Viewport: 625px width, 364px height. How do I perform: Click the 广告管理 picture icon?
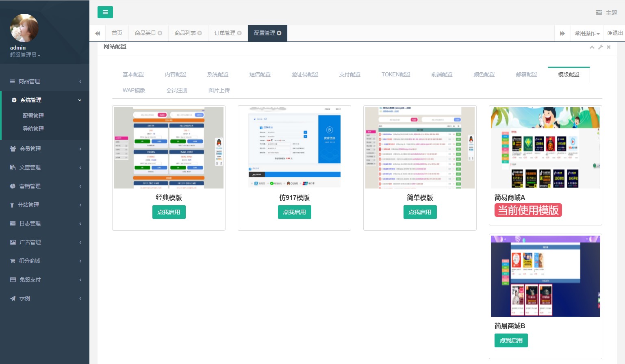coord(13,242)
